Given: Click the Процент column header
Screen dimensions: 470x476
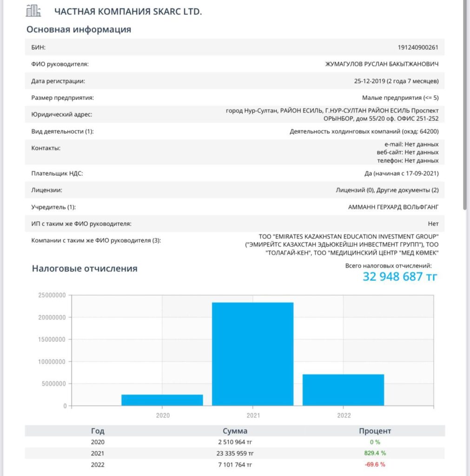Looking at the screenshot, I should click(375, 431).
